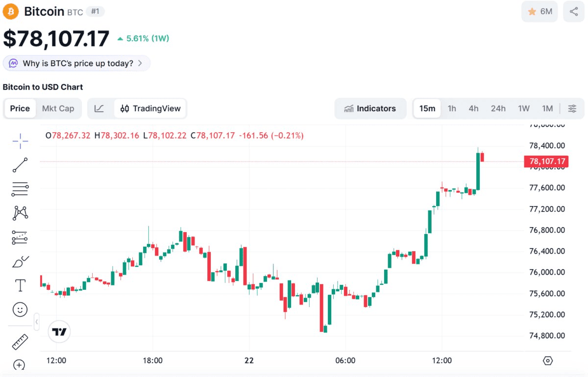
Task: Select the 24h timeframe tab
Action: pyautogui.click(x=498, y=108)
